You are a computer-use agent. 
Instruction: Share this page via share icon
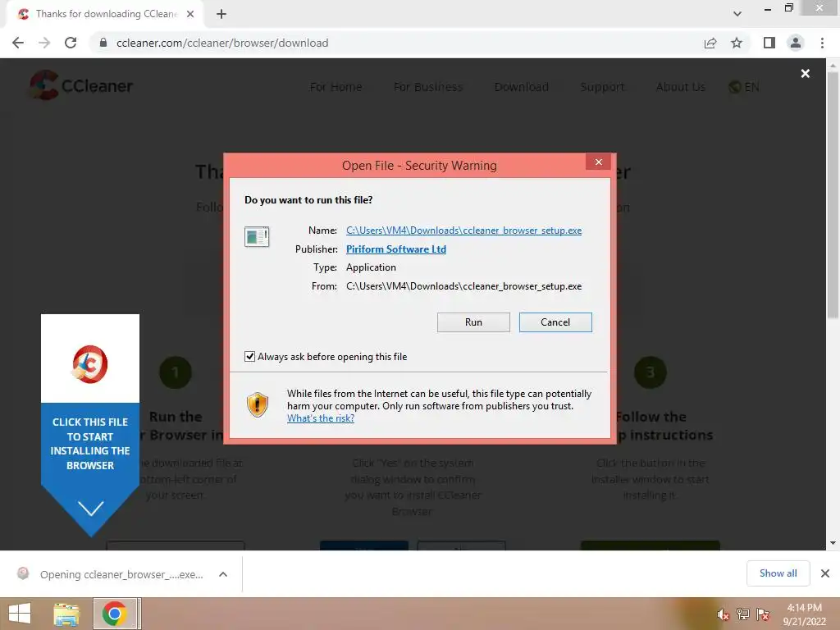pos(710,43)
